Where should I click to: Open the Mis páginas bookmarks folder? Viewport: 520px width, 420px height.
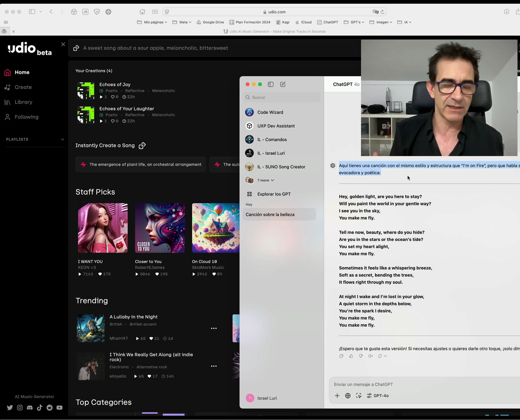click(x=152, y=22)
